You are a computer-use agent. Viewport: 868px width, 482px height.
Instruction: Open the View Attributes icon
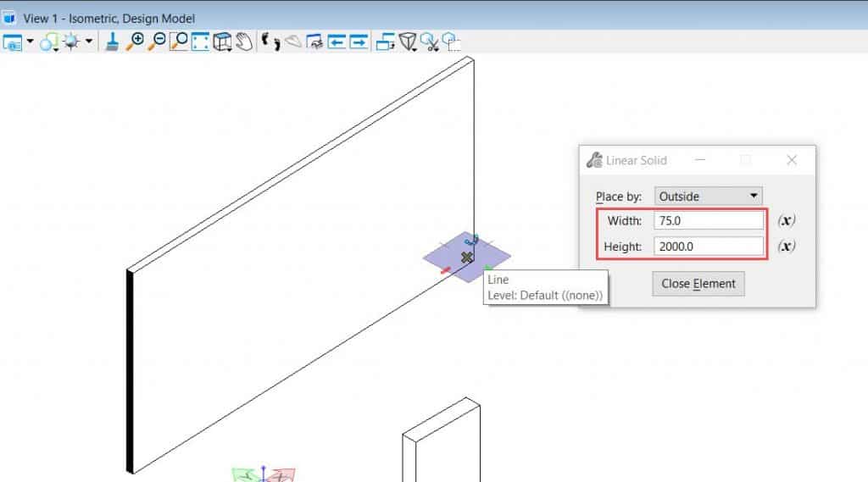coord(12,42)
